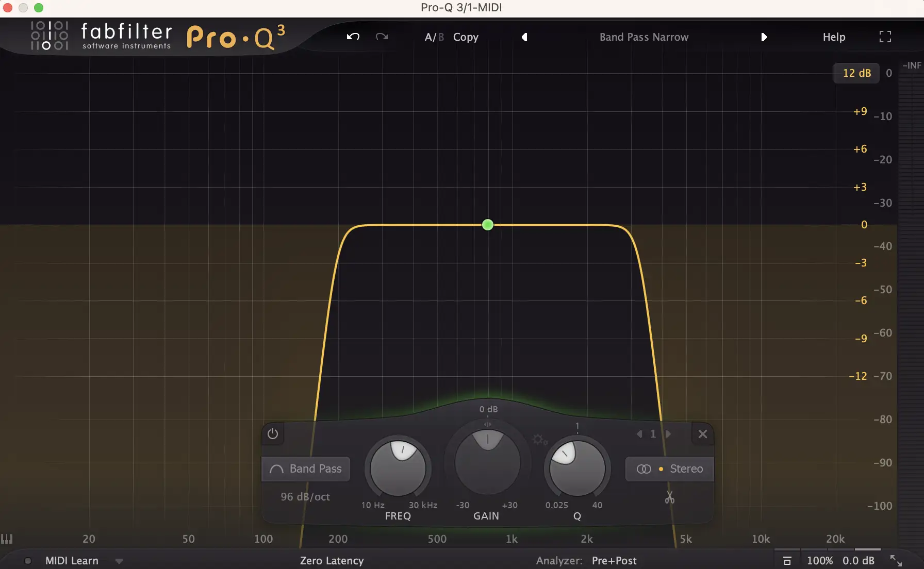
Task: Click the undo arrow icon
Action: click(353, 37)
